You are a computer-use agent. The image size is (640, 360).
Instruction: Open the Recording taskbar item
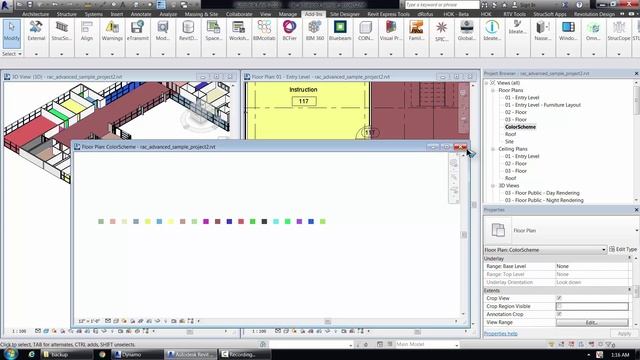(x=244, y=354)
